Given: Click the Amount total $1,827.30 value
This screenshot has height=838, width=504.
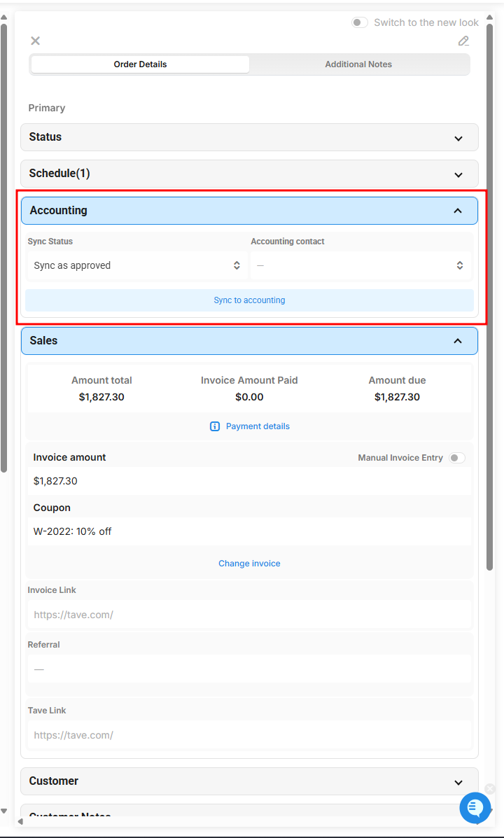Looking at the screenshot, I should pyautogui.click(x=101, y=397).
